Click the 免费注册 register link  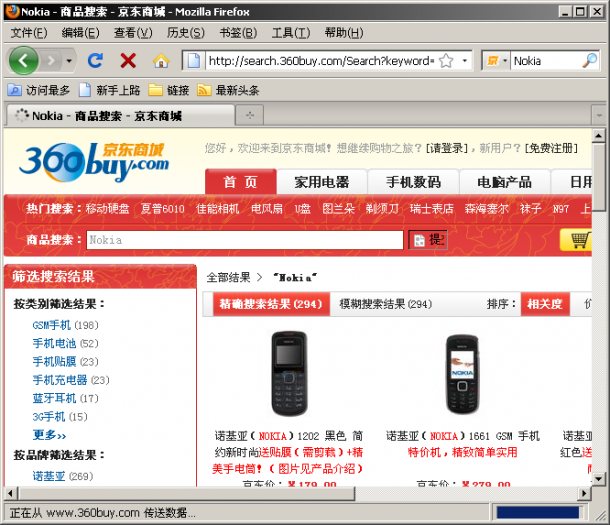551,148
